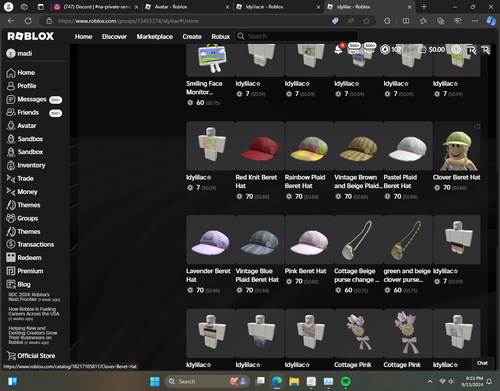Open the Clover Beret Hat thumbnail

[457, 146]
